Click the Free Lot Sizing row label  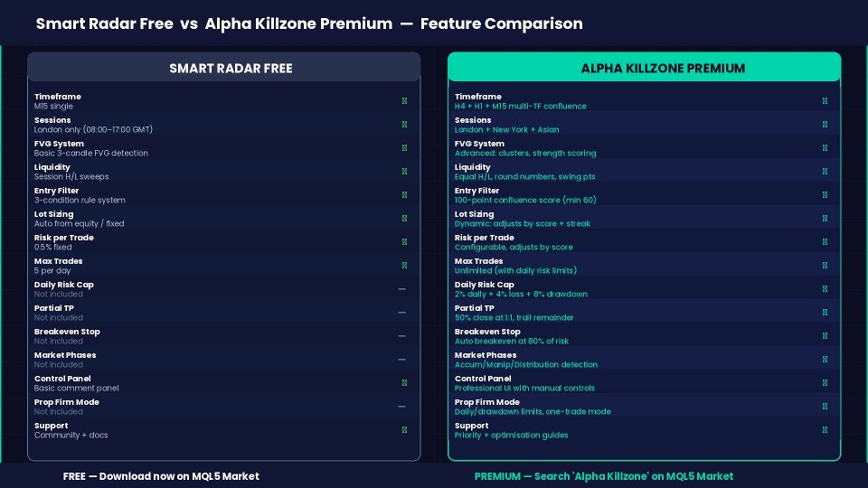coord(53,214)
